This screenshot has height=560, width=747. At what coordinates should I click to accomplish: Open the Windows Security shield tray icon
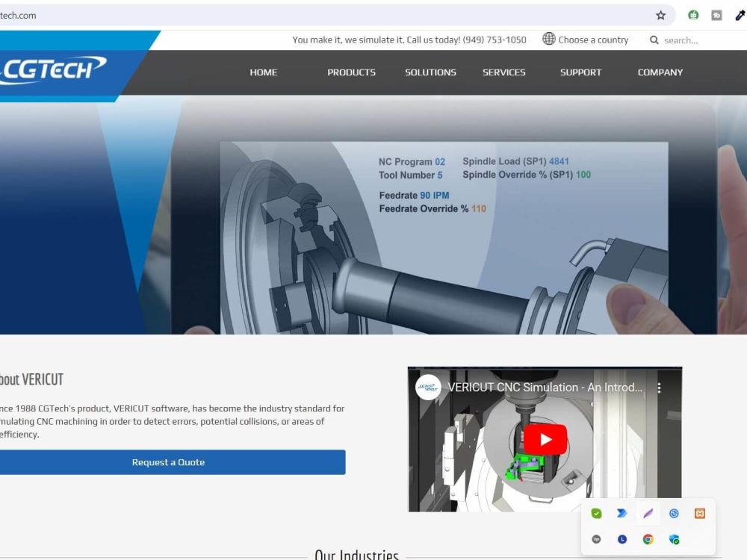tap(674, 539)
